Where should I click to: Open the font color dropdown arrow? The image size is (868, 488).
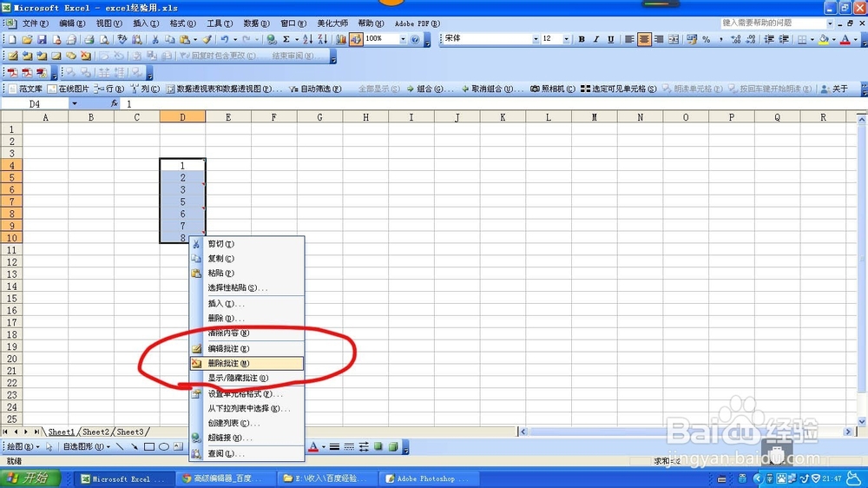point(855,39)
